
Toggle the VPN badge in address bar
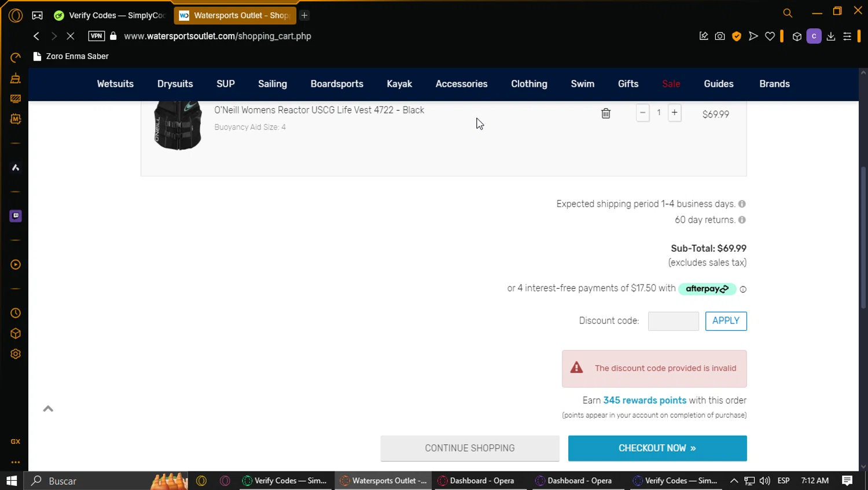coord(97,36)
